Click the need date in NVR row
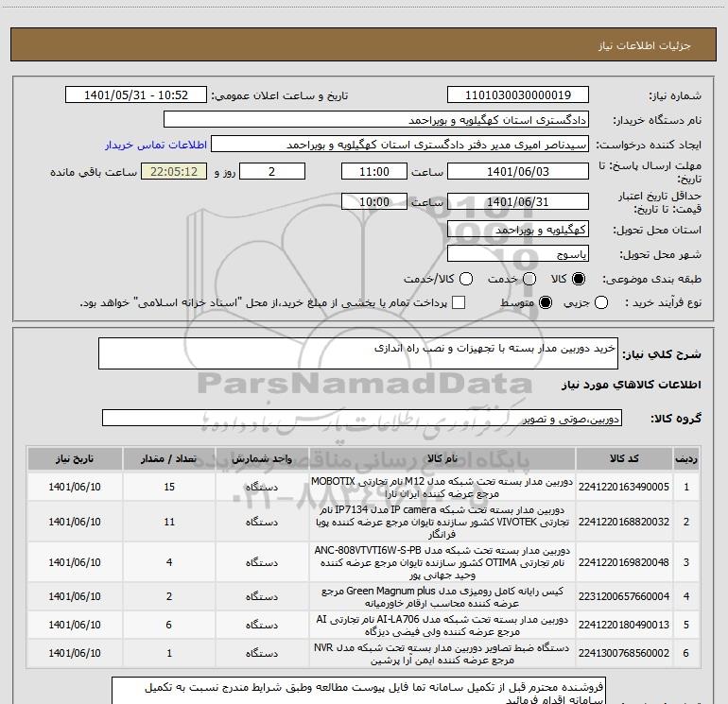The width and height of the screenshot is (728, 704). [x=75, y=653]
